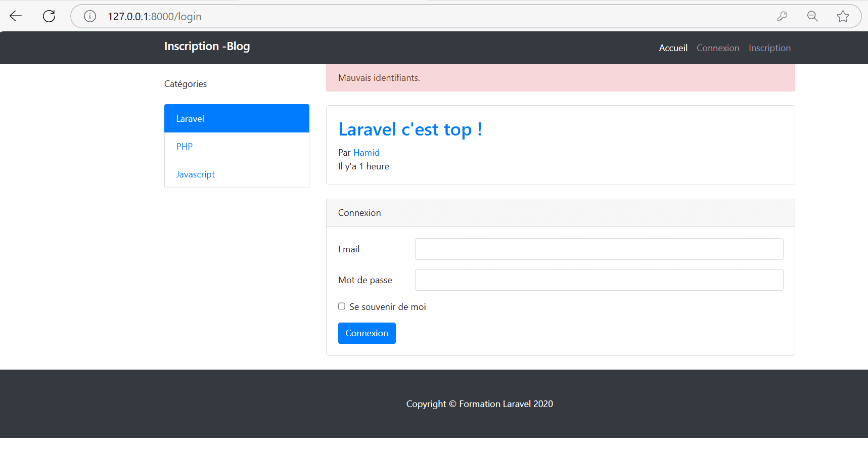Click the address bar URL 127.0.0.1:8000/login
Screen dimensions: 868x451
tap(155, 17)
